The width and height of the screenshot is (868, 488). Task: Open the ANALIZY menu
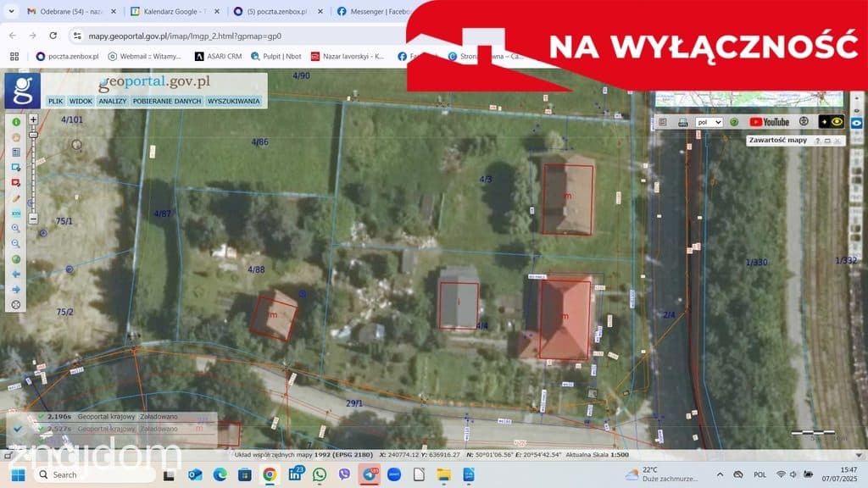(x=113, y=102)
